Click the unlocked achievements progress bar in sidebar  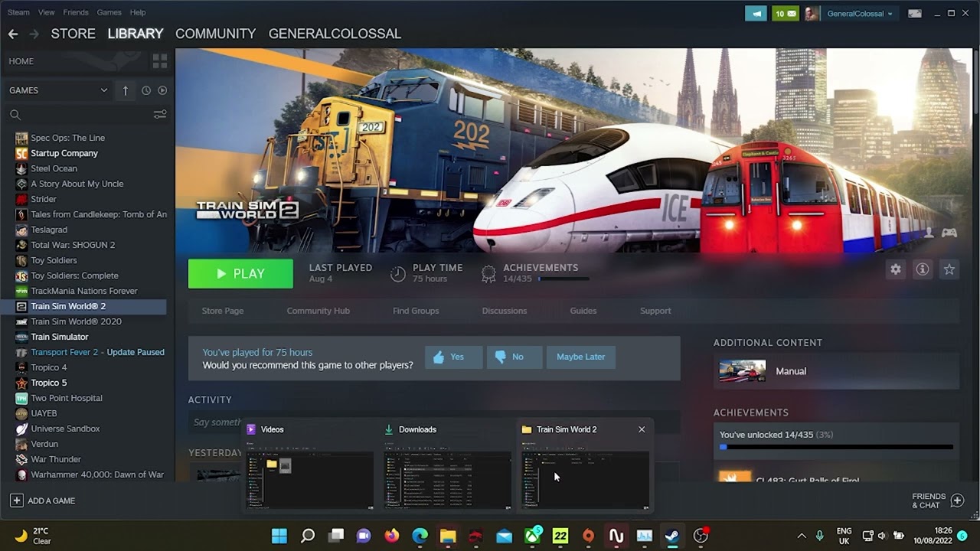[836, 447]
